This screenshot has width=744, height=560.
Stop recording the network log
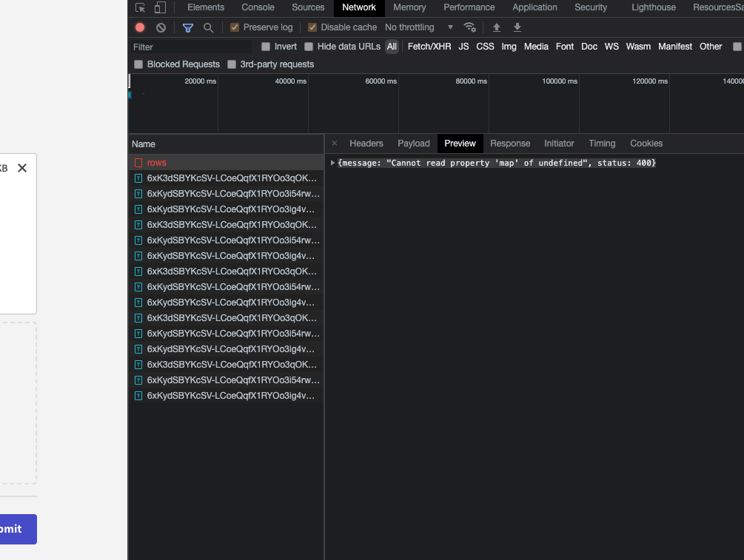pyautogui.click(x=140, y=27)
